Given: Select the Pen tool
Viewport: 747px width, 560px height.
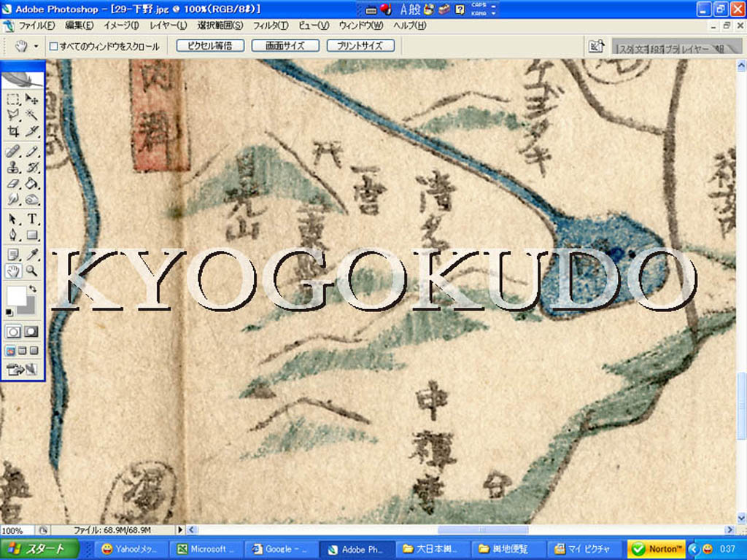Looking at the screenshot, I should tap(13, 235).
